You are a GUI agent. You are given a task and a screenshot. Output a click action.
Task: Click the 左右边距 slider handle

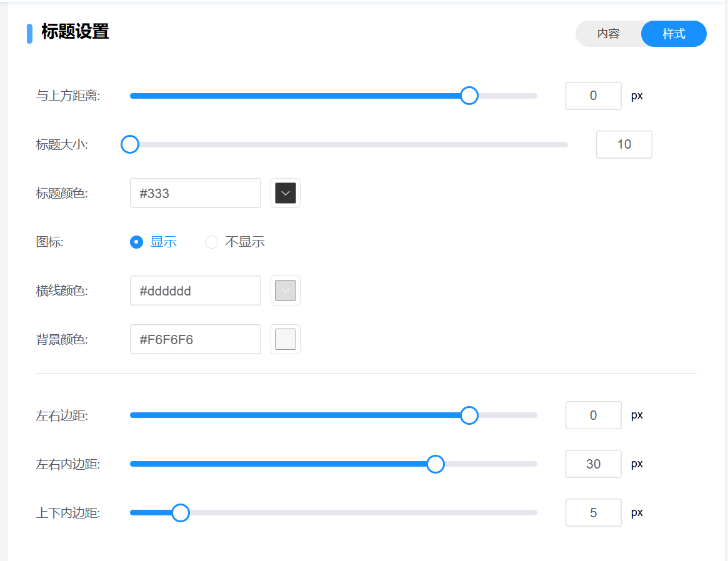pyautogui.click(x=469, y=415)
